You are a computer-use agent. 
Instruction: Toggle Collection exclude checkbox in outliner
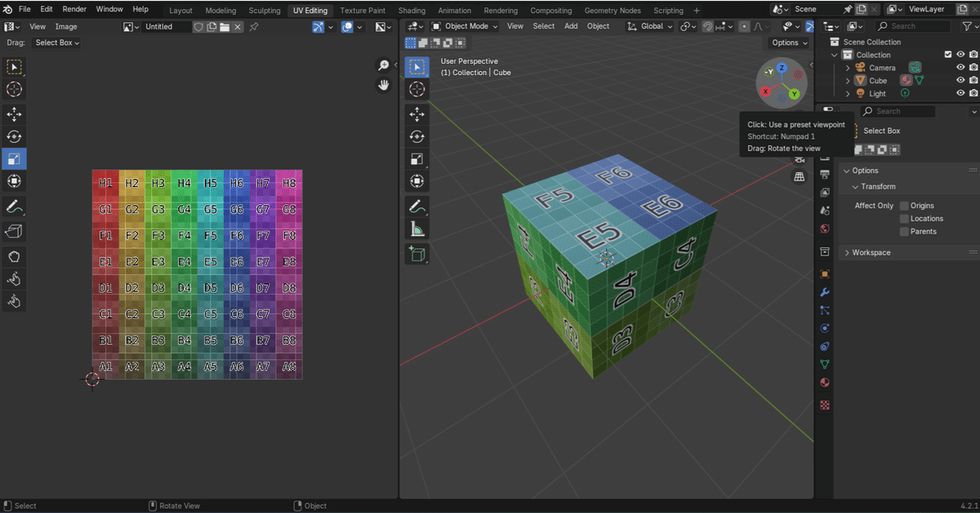tap(948, 55)
